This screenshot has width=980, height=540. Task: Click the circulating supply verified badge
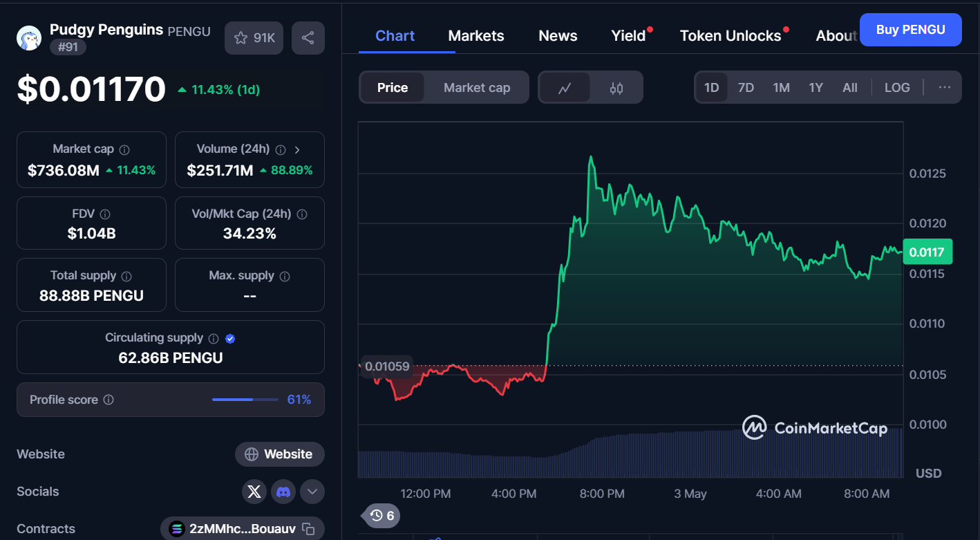[231, 338]
